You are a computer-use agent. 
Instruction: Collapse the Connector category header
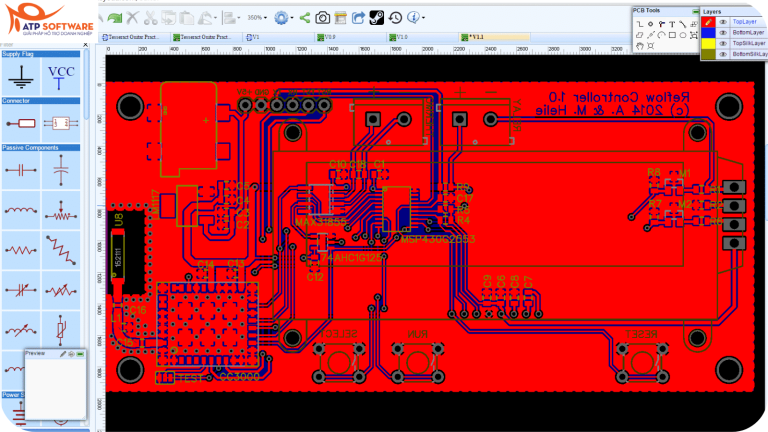point(41,100)
